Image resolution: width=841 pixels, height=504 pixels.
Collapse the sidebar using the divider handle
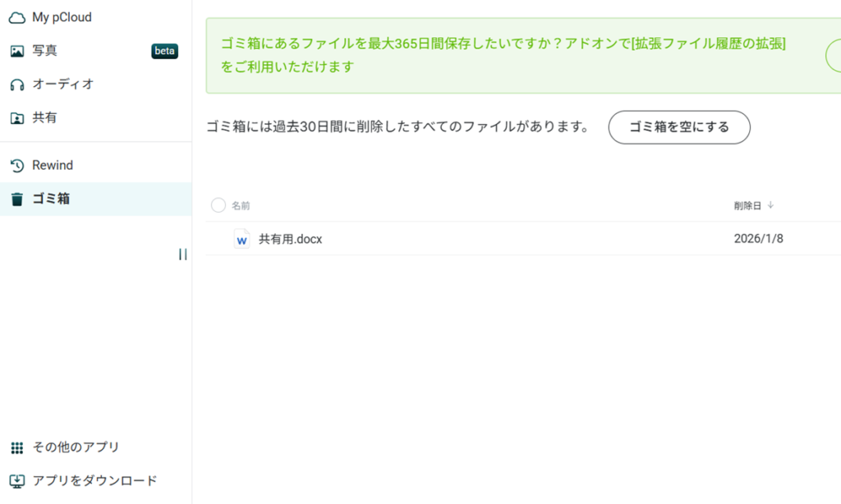(182, 254)
